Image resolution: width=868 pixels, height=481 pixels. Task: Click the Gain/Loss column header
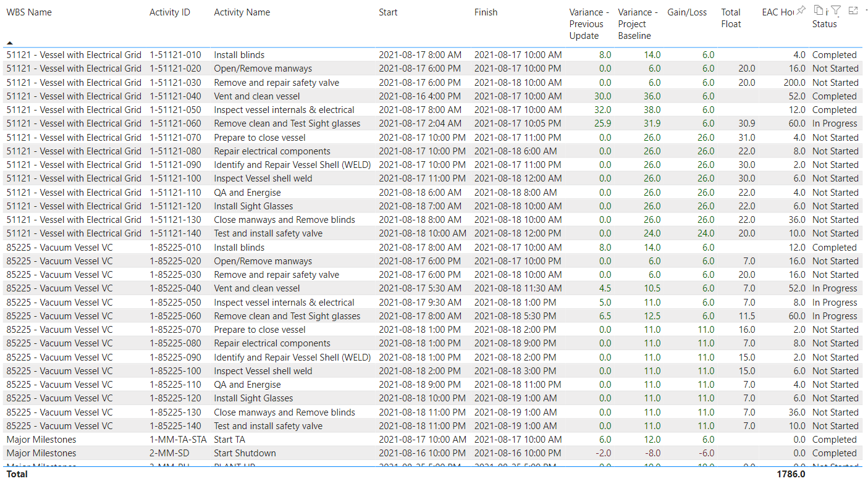687,12
